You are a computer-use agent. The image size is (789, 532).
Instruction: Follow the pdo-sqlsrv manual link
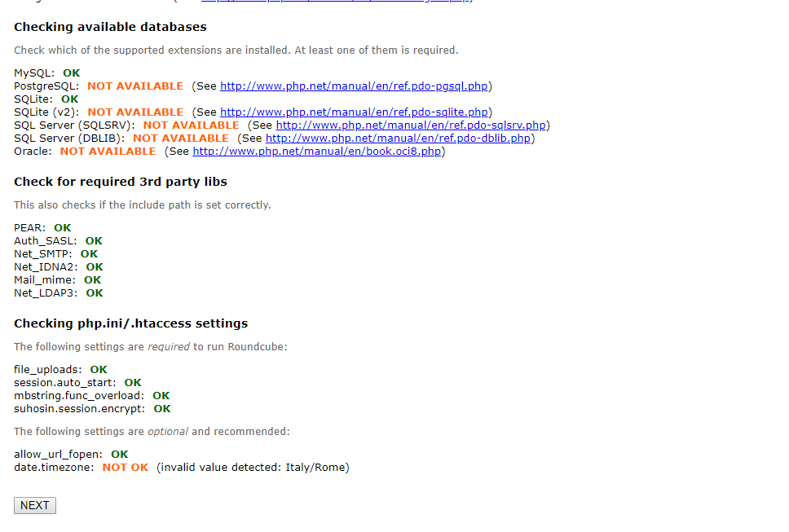click(410, 125)
